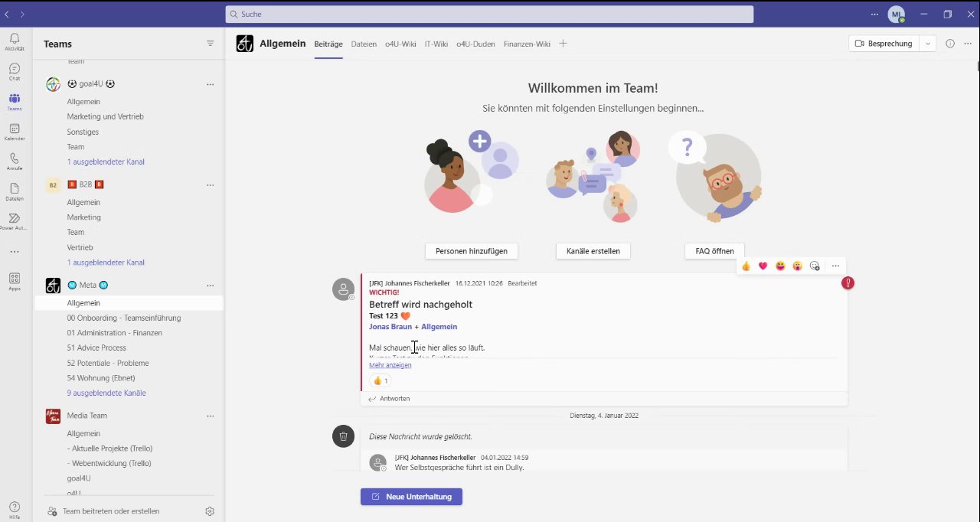Open more apps ellipsis in rail
The width and height of the screenshot is (980, 522).
coord(15,252)
